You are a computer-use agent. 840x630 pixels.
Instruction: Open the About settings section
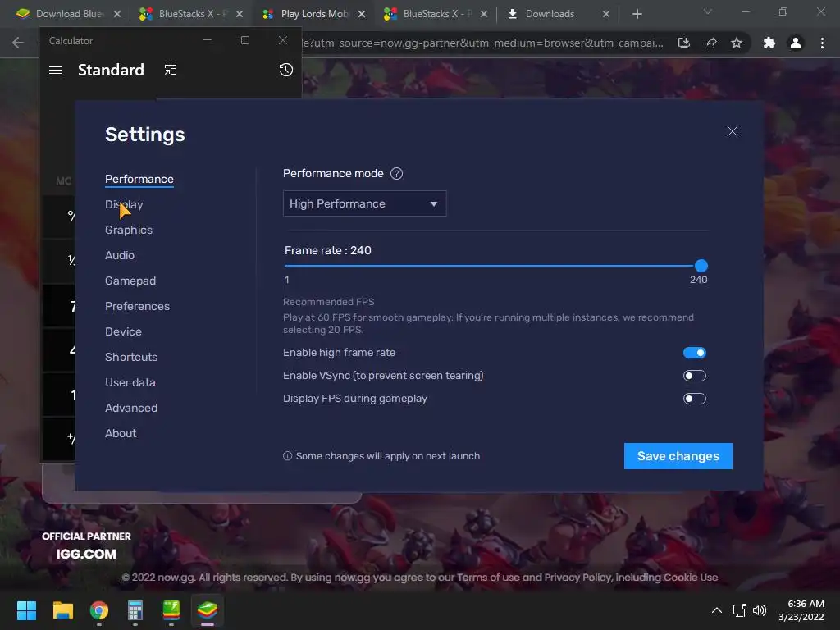tap(121, 433)
